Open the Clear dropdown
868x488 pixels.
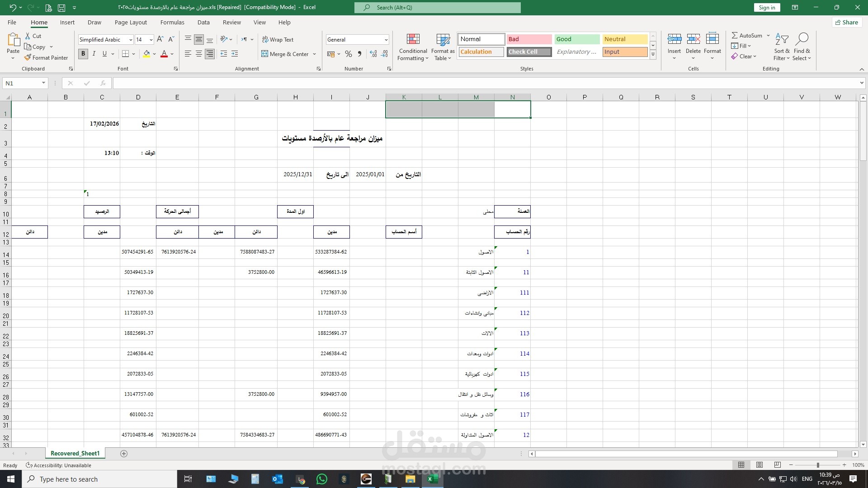point(744,56)
